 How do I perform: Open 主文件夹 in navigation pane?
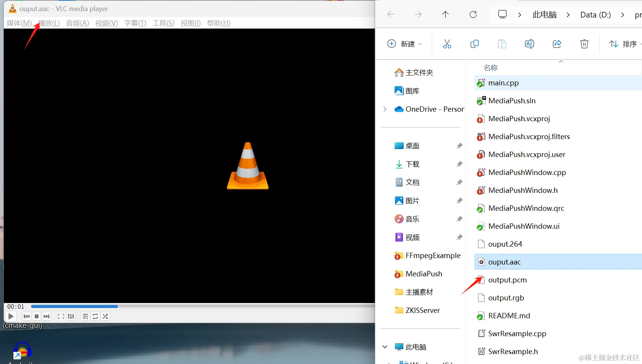point(414,72)
